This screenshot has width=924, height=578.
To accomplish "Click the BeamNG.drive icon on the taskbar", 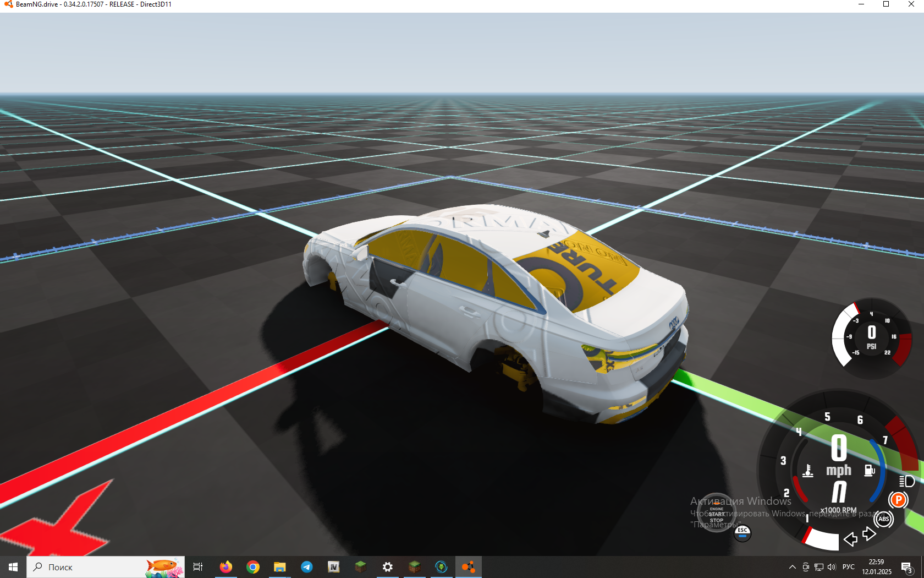I will 468,567.
